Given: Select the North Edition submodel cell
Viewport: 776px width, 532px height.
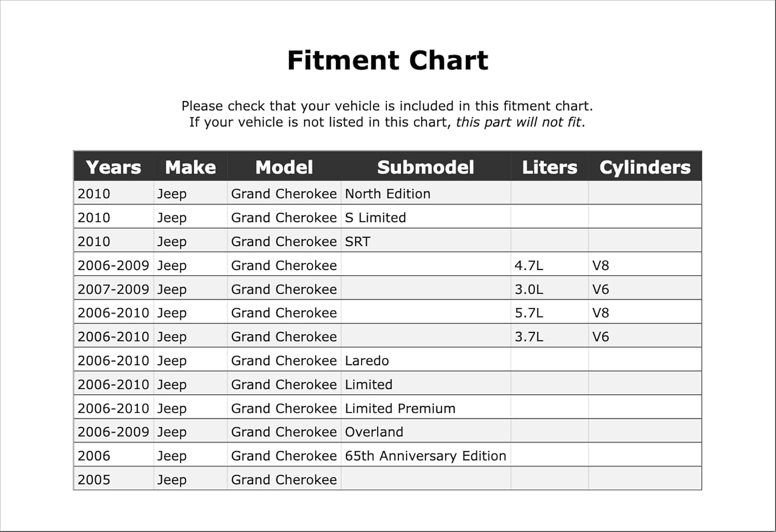Looking at the screenshot, I should tap(426, 193).
